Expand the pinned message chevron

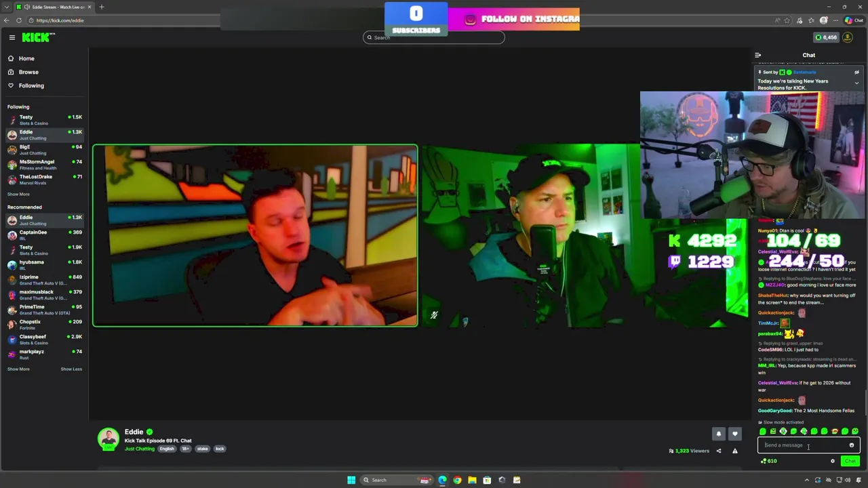pyautogui.click(x=856, y=83)
